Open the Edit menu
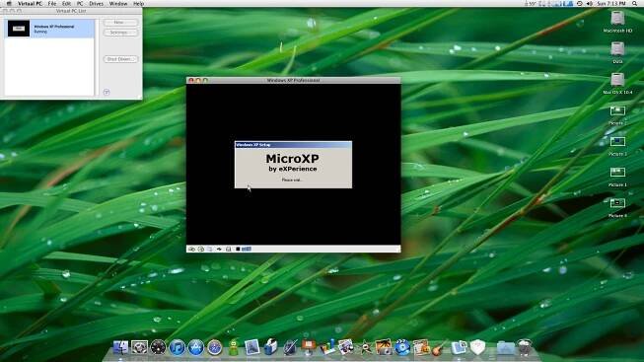This screenshot has height=362, width=644. pos(66,3)
